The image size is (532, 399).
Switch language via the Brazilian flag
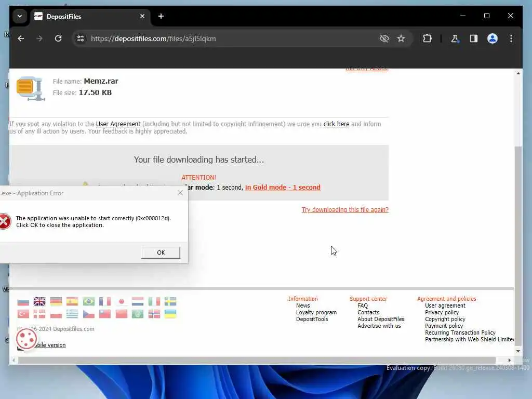click(x=89, y=301)
